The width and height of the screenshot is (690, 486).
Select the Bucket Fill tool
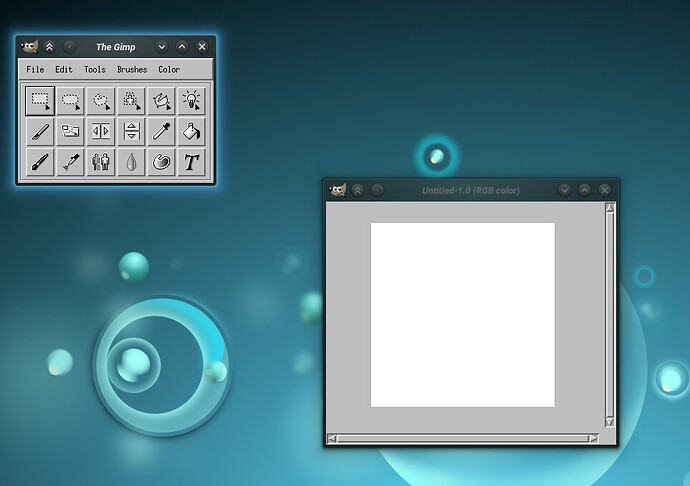191,131
